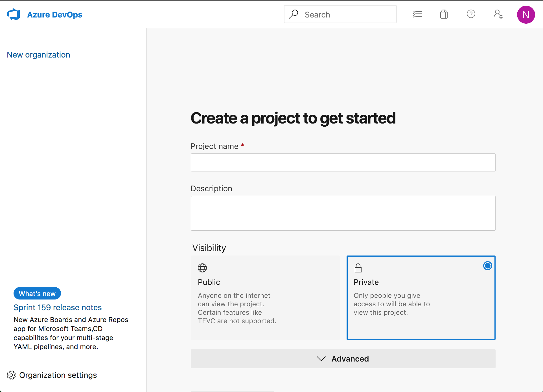Click the New organization link
This screenshot has height=392, width=543.
click(x=38, y=55)
